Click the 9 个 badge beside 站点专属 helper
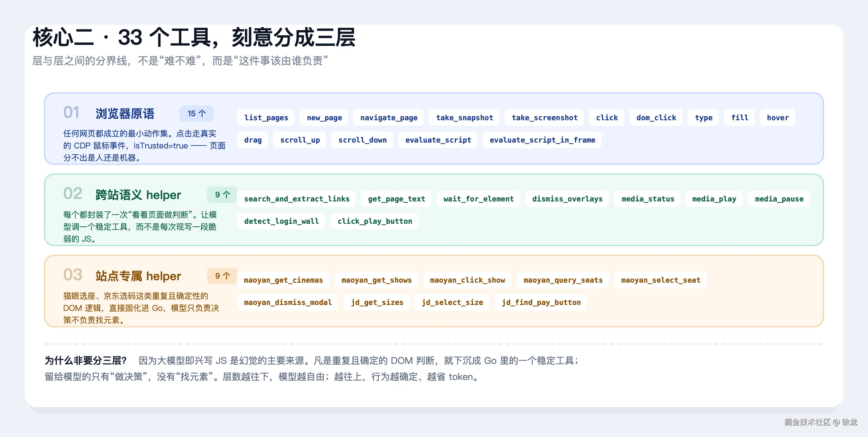Screen dimensions: 868x437 coord(222,276)
